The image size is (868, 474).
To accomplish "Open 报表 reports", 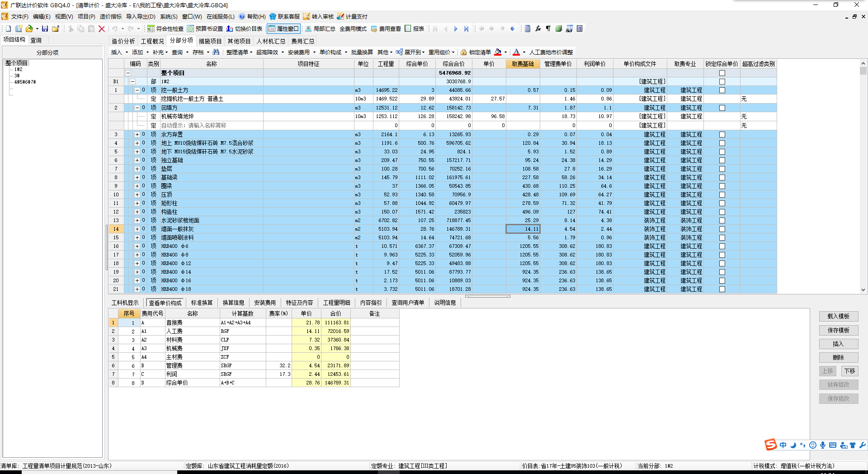I will pos(415,28).
